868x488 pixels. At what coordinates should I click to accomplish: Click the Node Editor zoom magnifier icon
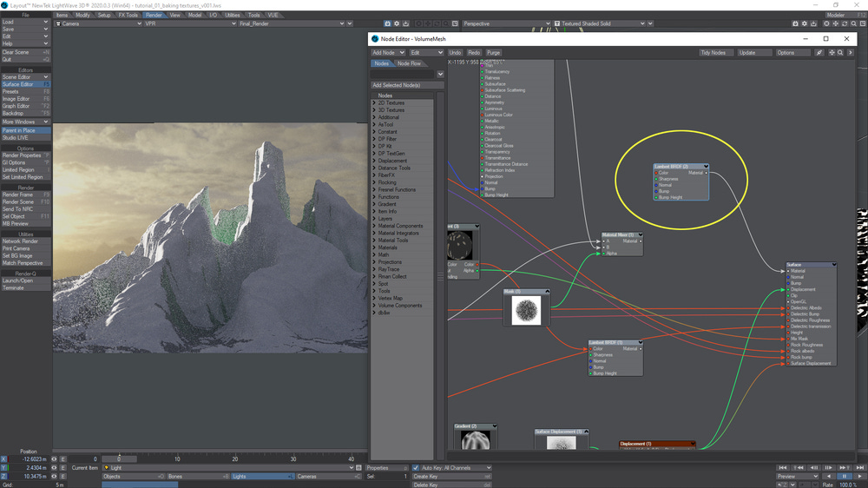[840, 53]
